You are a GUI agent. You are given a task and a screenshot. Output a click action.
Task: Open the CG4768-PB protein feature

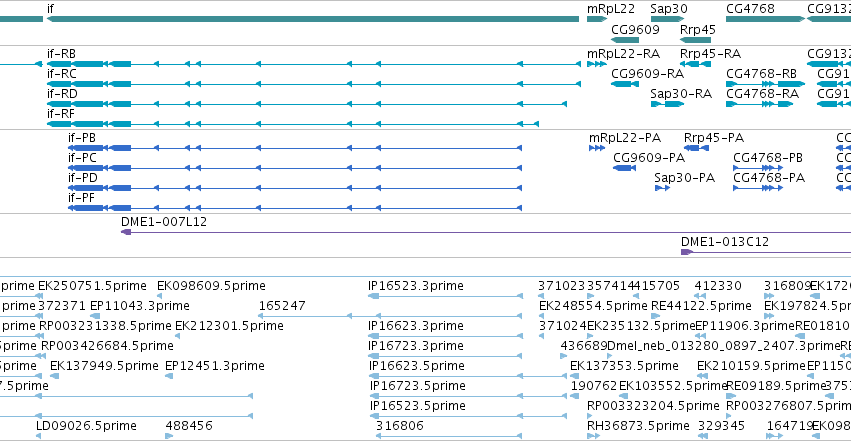click(x=758, y=168)
